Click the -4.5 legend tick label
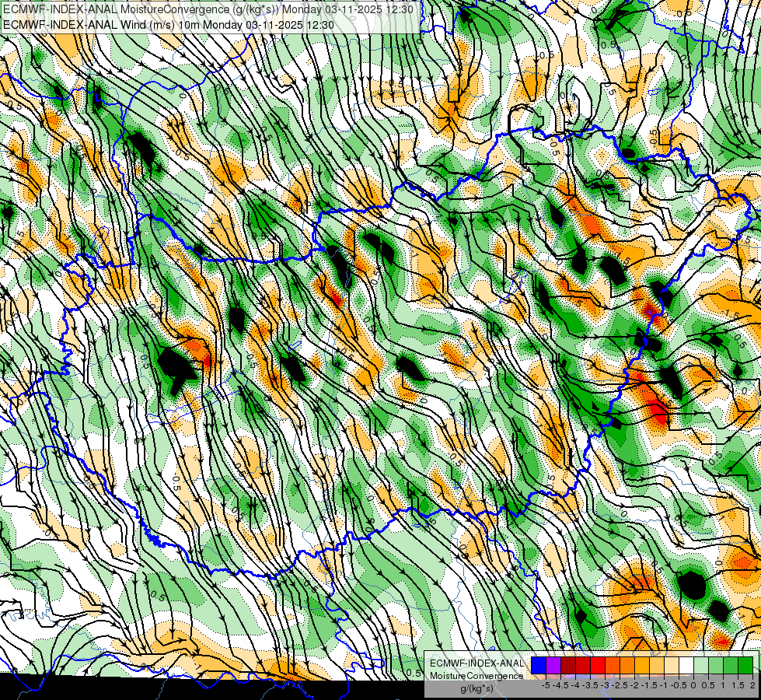The width and height of the screenshot is (761, 700). 560,685
